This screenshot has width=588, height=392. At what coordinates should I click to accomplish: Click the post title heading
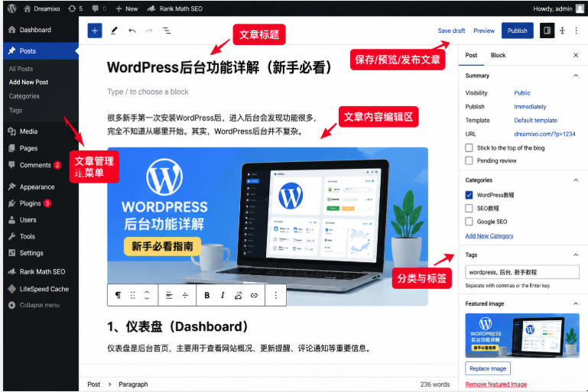pos(219,67)
